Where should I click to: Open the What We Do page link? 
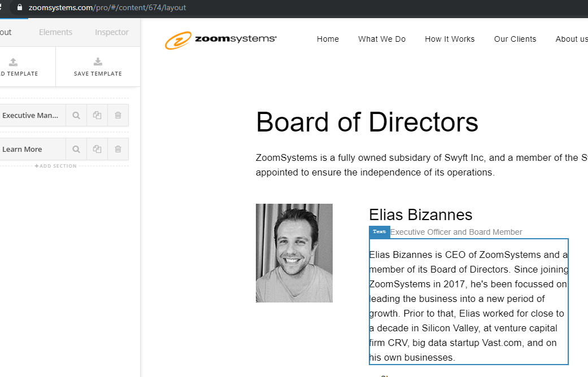tap(382, 39)
